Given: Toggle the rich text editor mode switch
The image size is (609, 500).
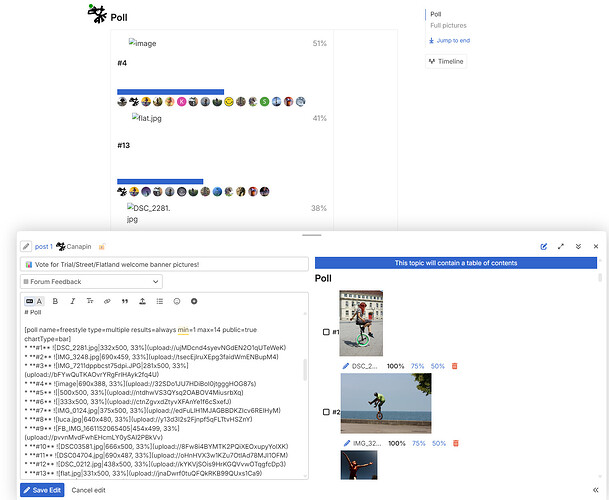Looking at the screenshot, I should point(34,301).
